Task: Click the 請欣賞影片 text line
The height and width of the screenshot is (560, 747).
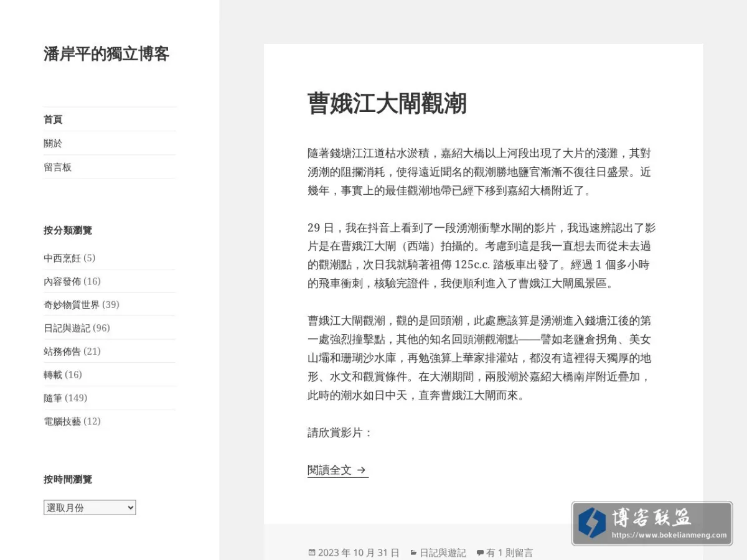Action: [340, 432]
